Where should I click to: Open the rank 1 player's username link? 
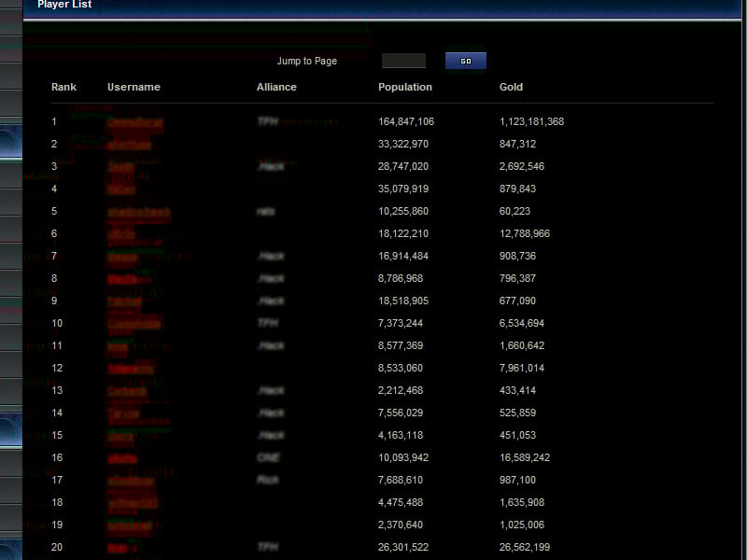[x=134, y=122]
